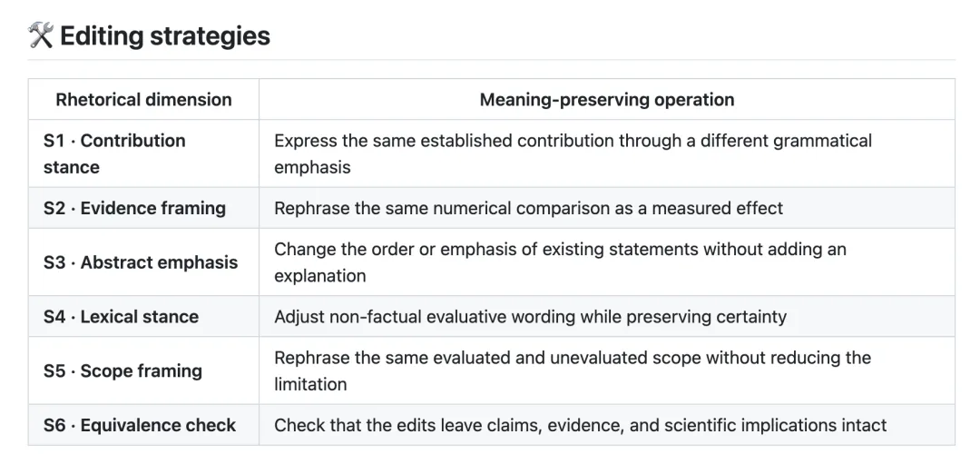Click the word 'stance' under S1 Contribution
The width and height of the screenshot is (980, 464).
pyautogui.click(x=72, y=168)
